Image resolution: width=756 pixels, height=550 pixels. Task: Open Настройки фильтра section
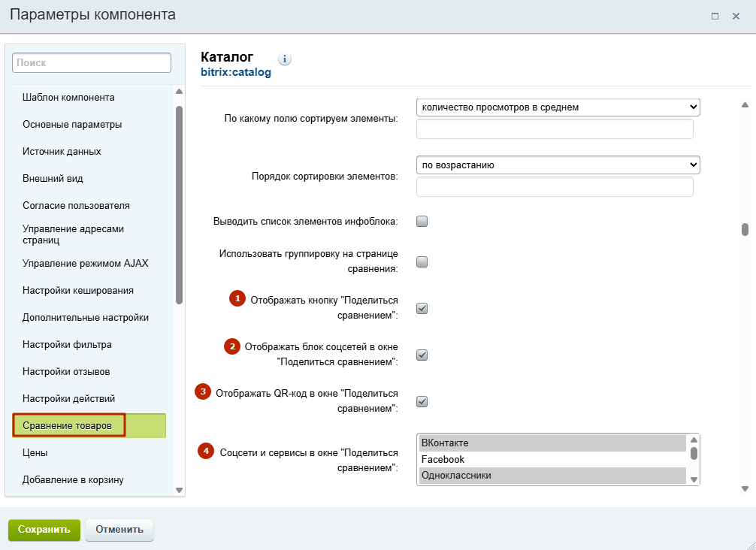tap(67, 344)
